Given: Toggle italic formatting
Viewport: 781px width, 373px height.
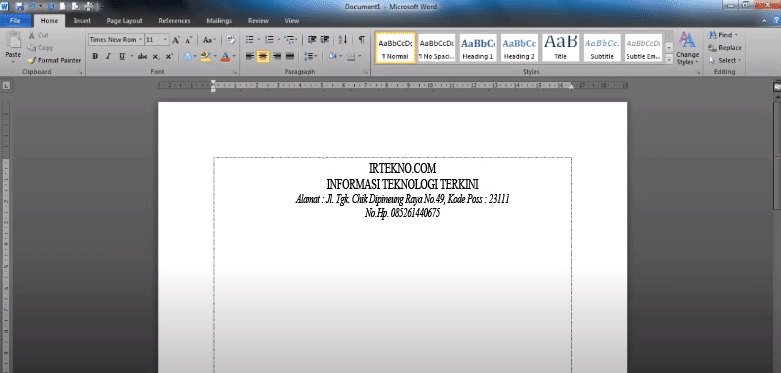Looking at the screenshot, I should 108,56.
